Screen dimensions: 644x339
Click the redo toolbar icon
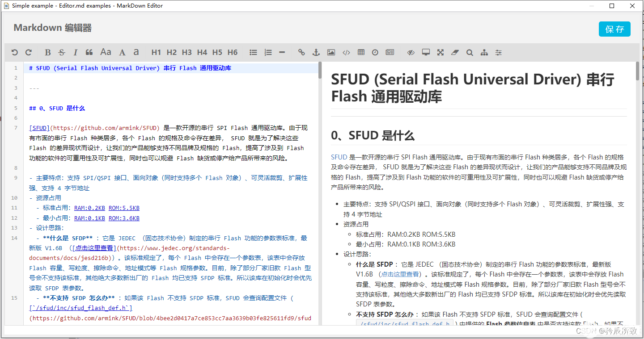[x=29, y=52]
